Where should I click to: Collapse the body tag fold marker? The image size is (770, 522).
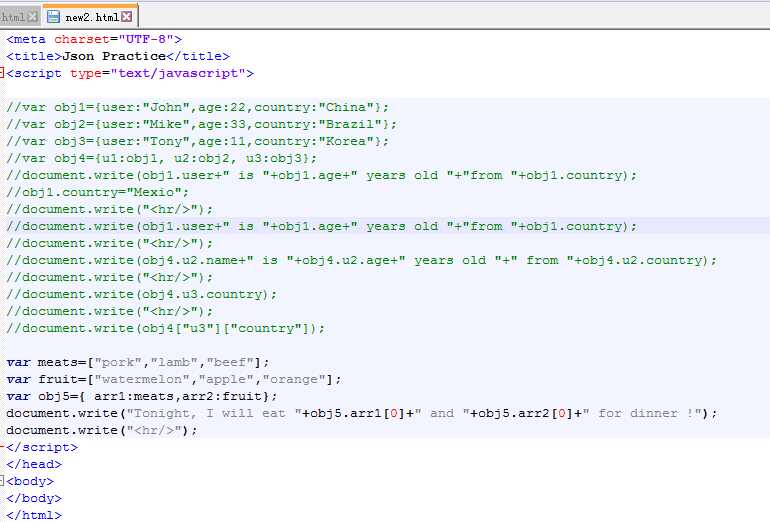(x=2, y=481)
